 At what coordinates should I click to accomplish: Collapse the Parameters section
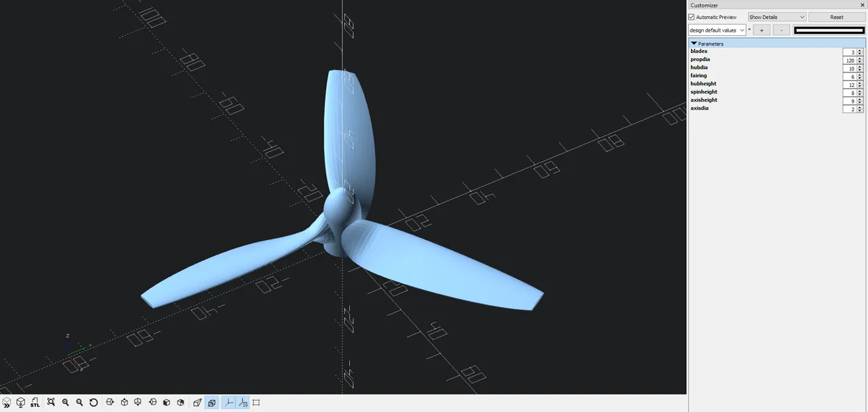pos(694,43)
